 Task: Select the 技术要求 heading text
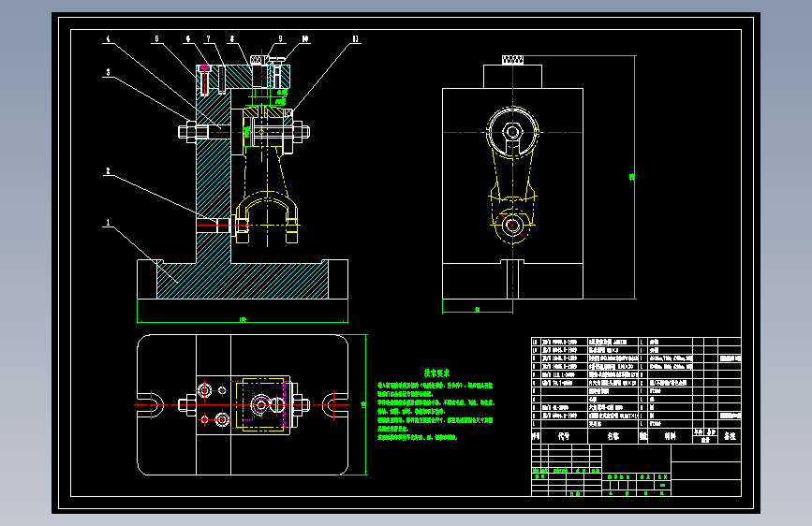click(436, 373)
